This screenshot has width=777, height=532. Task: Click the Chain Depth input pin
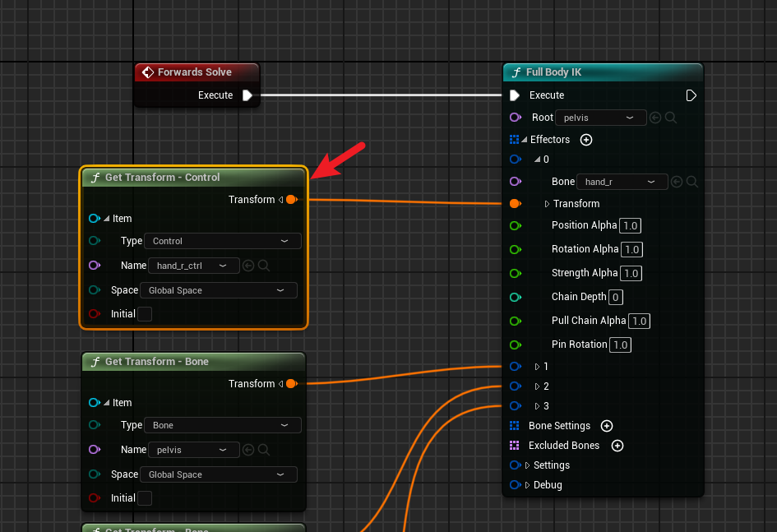[516, 297]
